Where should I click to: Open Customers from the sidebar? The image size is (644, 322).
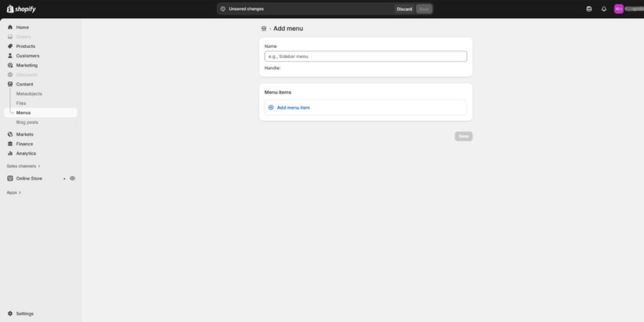click(x=28, y=56)
